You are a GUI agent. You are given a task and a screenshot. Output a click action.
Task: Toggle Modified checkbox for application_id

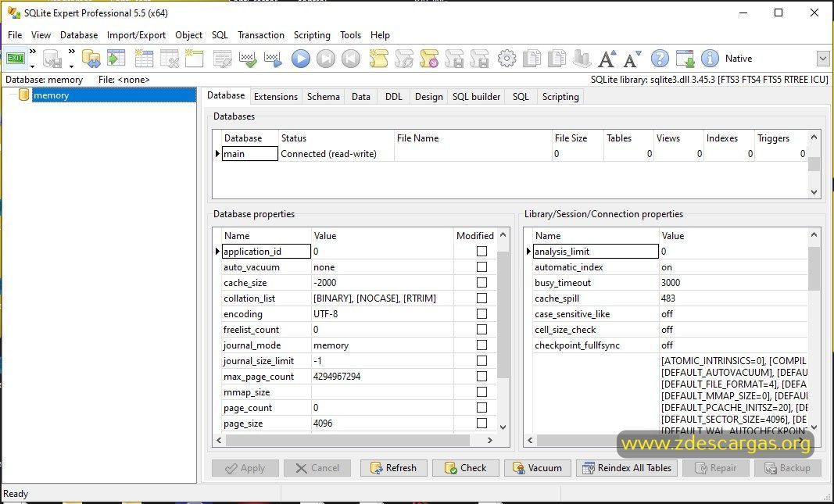[x=482, y=252]
